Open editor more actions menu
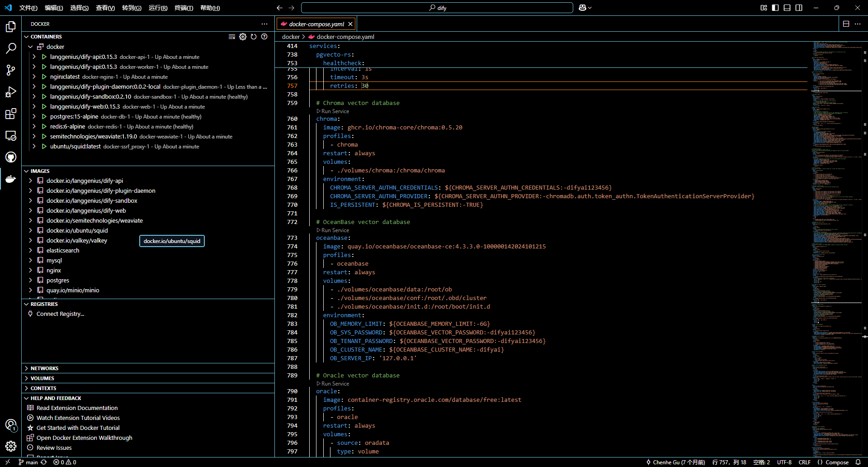Image resolution: width=868 pixels, height=467 pixels. coord(858,24)
